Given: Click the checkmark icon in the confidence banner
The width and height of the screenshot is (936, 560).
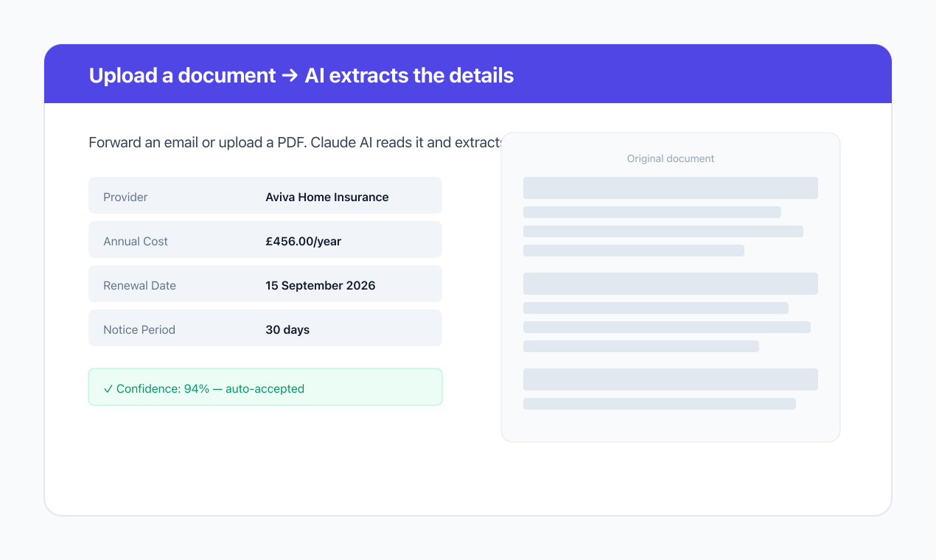Looking at the screenshot, I should coord(108,388).
